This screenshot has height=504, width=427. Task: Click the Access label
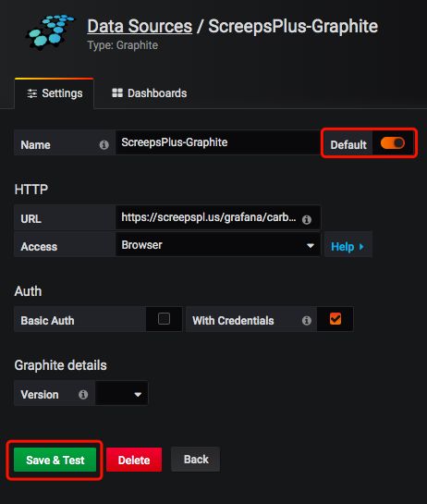(39, 247)
